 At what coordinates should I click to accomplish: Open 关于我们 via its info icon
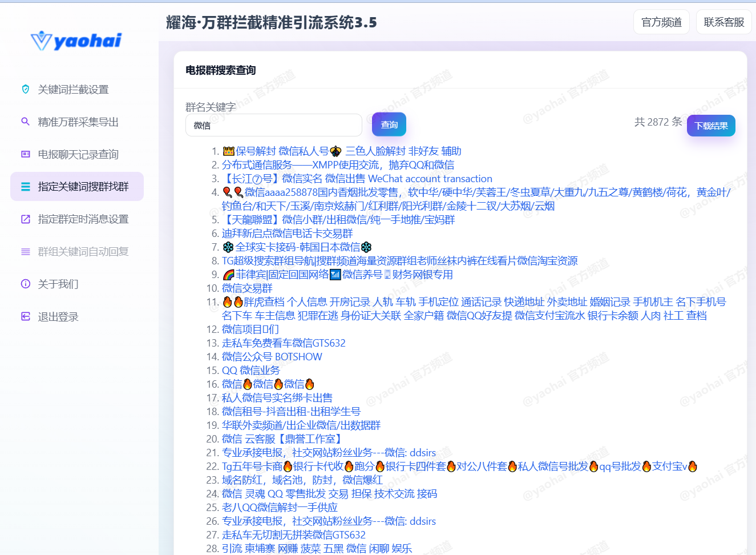(x=25, y=284)
